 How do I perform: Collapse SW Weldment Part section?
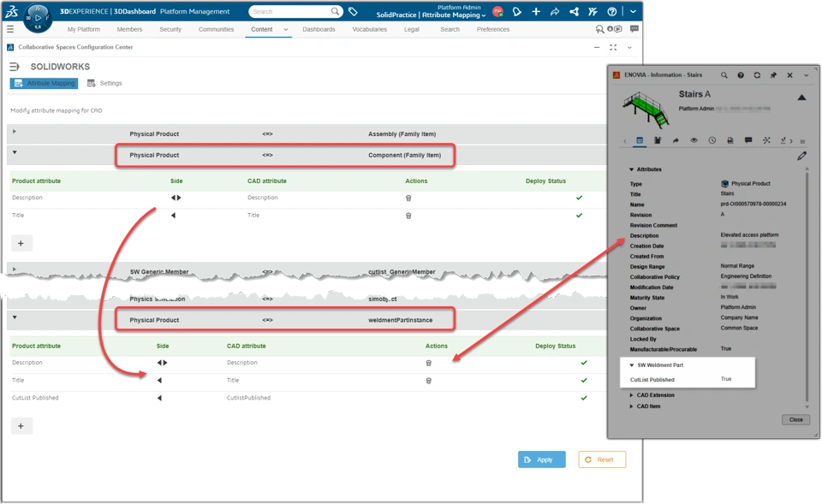coord(632,365)
